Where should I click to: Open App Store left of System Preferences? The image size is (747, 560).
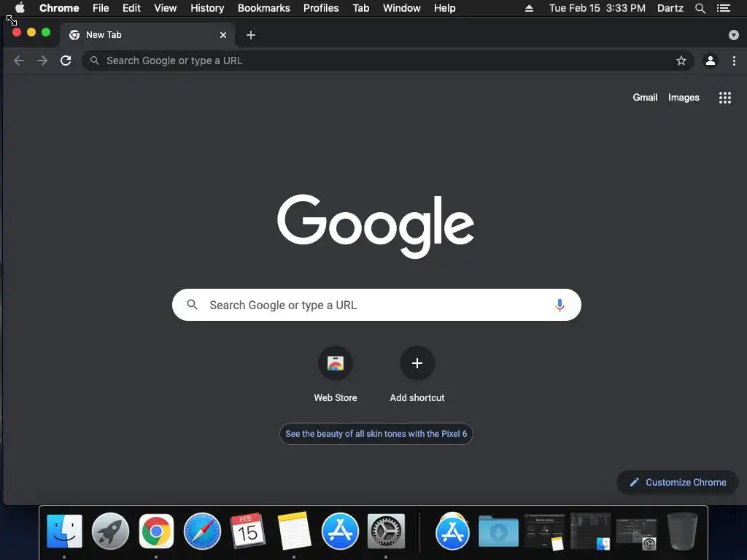tap(340, 531)
